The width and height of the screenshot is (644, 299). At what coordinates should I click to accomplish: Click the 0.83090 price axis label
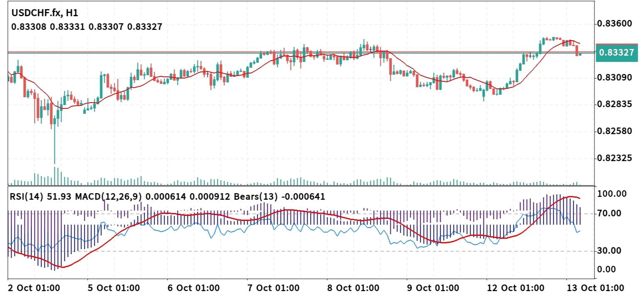[614, 78]
